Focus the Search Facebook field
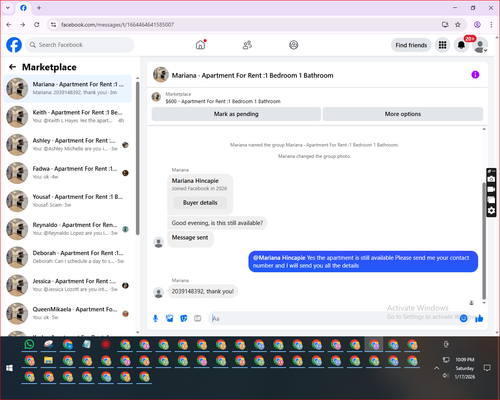The image size is (500, 400). pos(80,45)
